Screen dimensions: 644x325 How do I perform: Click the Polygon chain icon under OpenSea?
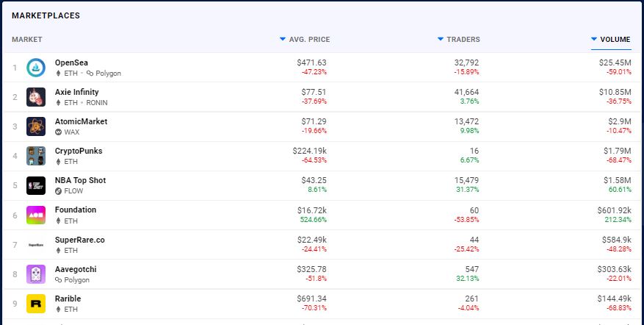coord(90,74)
